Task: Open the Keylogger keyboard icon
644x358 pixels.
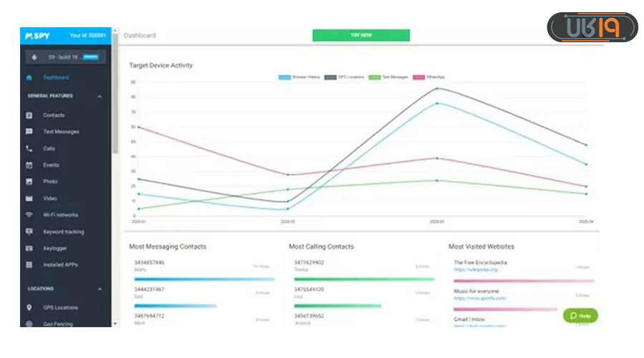Action: click(x=29, y=248)
